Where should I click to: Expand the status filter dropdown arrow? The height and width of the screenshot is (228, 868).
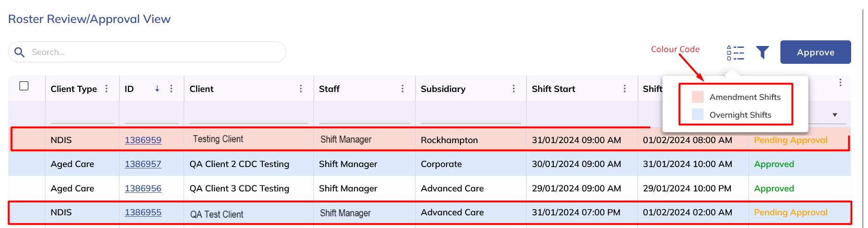pos(834,115)
